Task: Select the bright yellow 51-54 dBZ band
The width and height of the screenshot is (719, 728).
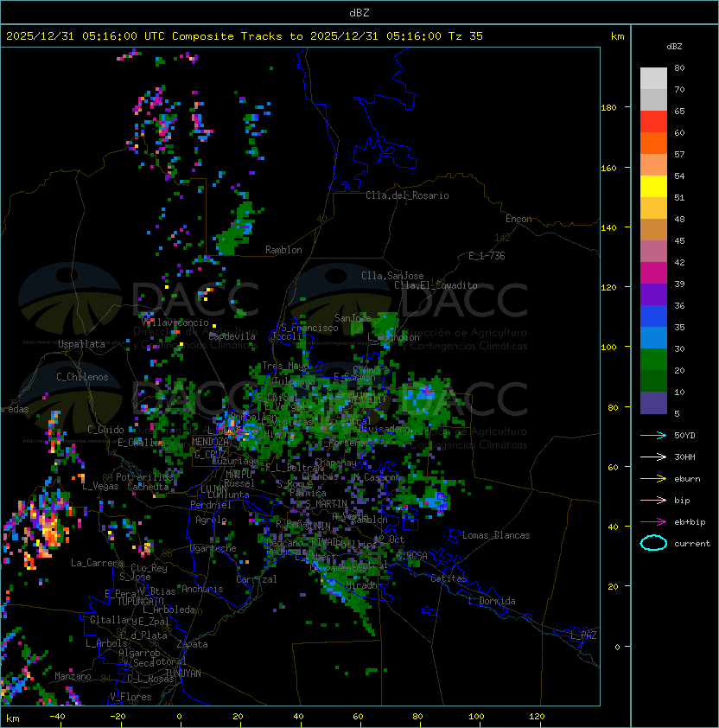Action: 653,186
